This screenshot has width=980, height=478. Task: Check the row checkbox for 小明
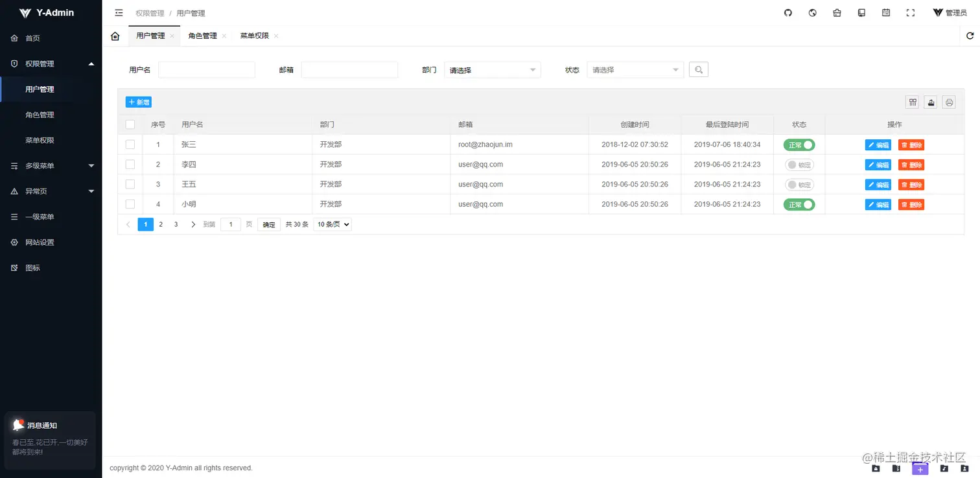tap(130, 205)
